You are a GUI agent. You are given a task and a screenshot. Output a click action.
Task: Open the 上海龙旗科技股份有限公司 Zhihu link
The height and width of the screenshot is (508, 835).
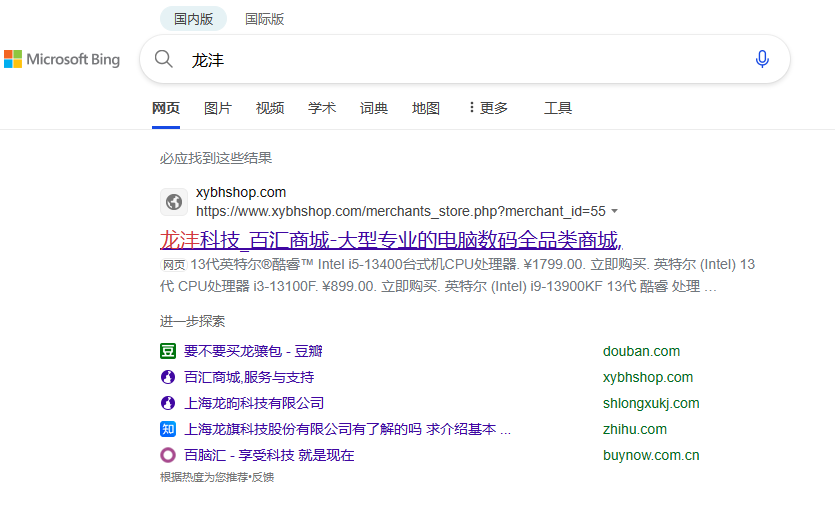coord(347,429)
